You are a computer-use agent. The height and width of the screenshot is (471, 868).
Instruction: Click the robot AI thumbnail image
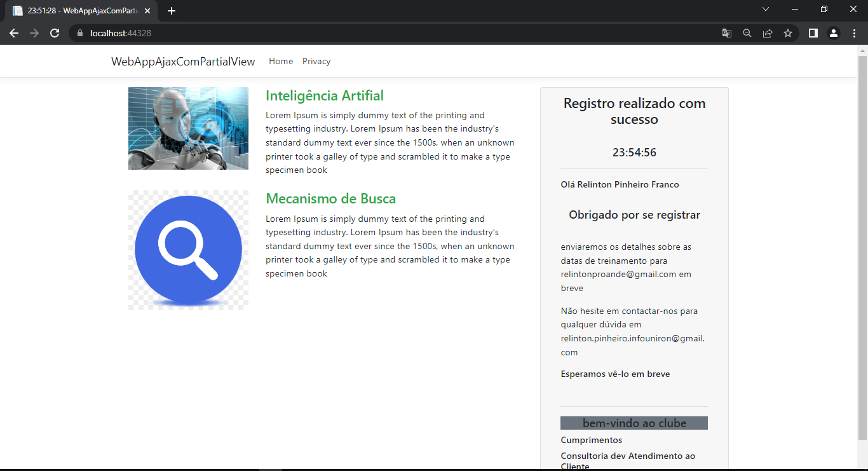188,128
